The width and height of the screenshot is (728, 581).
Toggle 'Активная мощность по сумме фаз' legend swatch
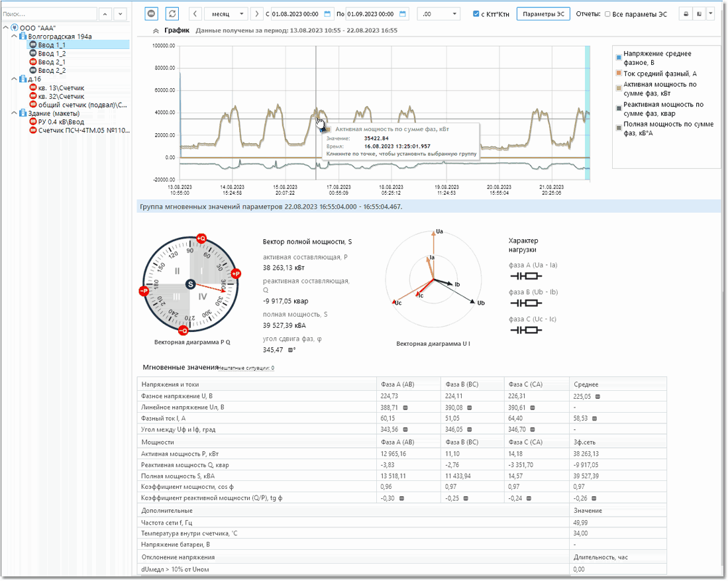(619, 88)
